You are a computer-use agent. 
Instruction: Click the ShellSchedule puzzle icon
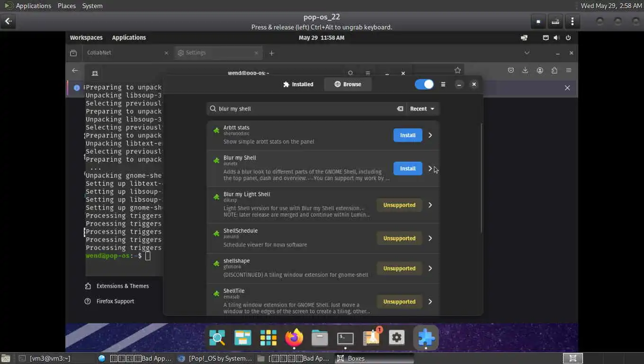click(216, 234)
